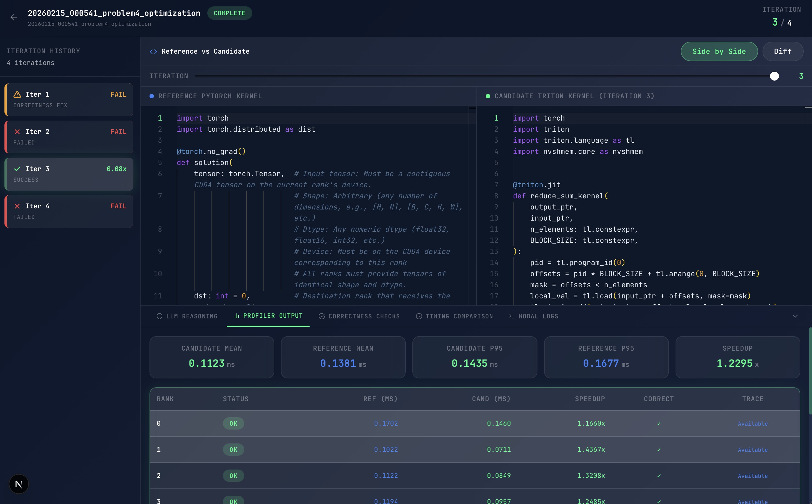Click the back arrow icon
The image size is (812, 504).
point(14,17)
